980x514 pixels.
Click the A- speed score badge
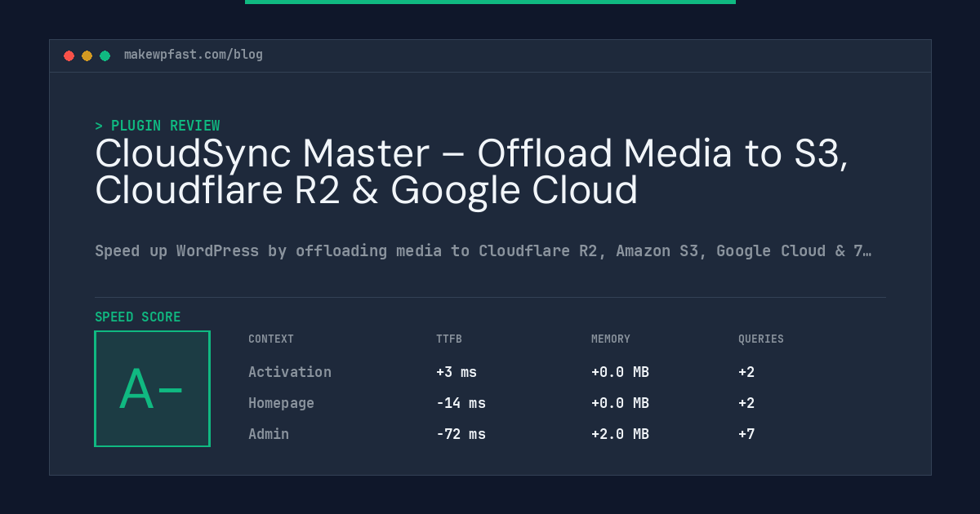pyautogui.click(x=152, y=388)
